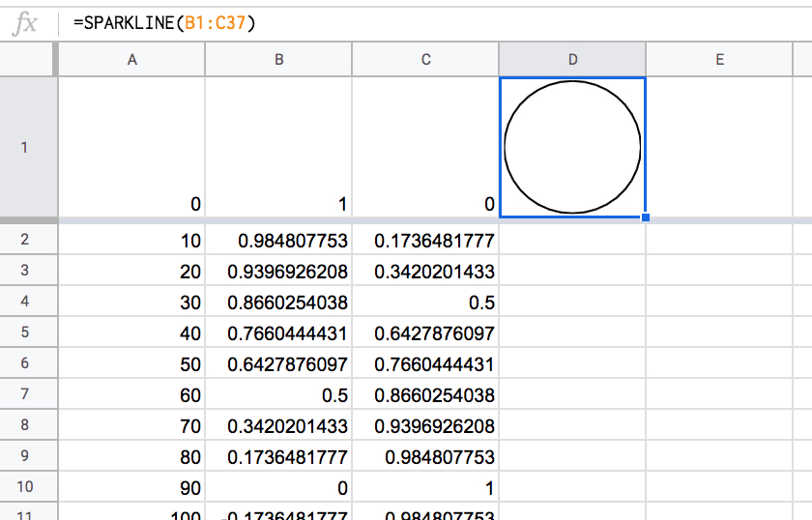Click cell A5 with value 40

(x=132, y=332)
